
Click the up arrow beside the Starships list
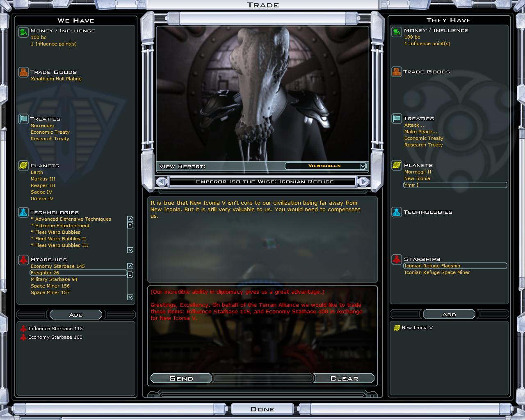coord(130,265)
